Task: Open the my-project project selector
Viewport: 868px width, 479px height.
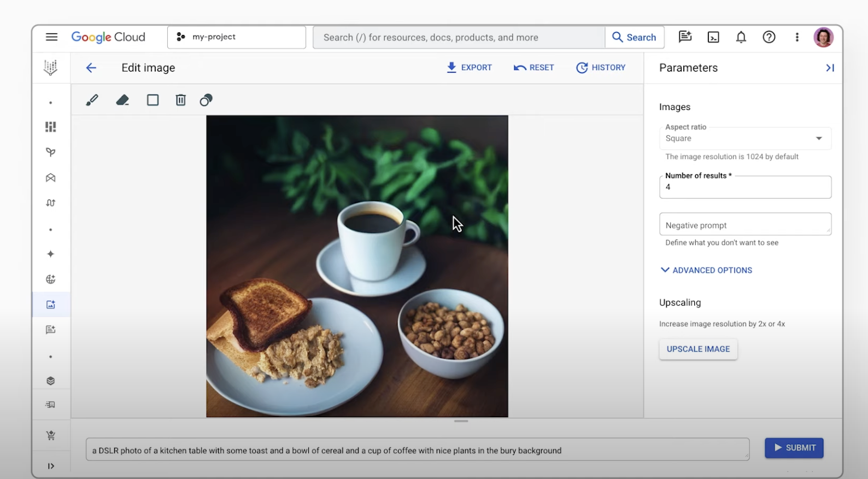Action: pyautogui.click(x=237, y=37)
